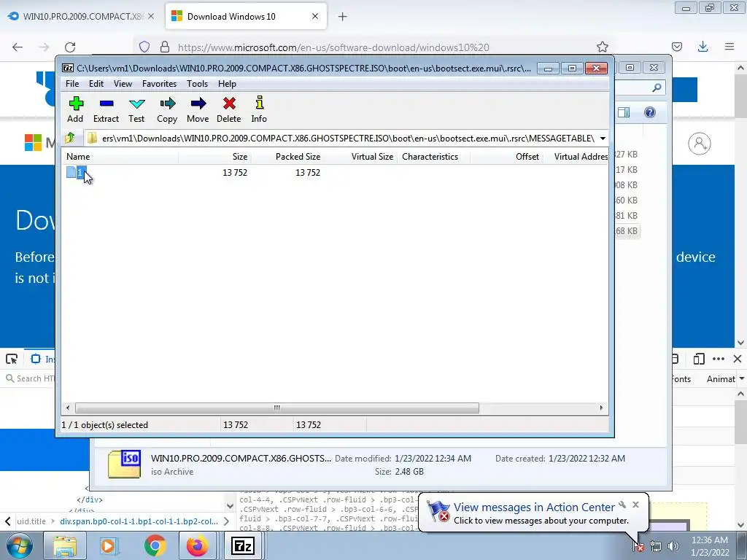Go up one folder level in 7-Zip
This screenshot has width=747, height=560.
point(70,138)
